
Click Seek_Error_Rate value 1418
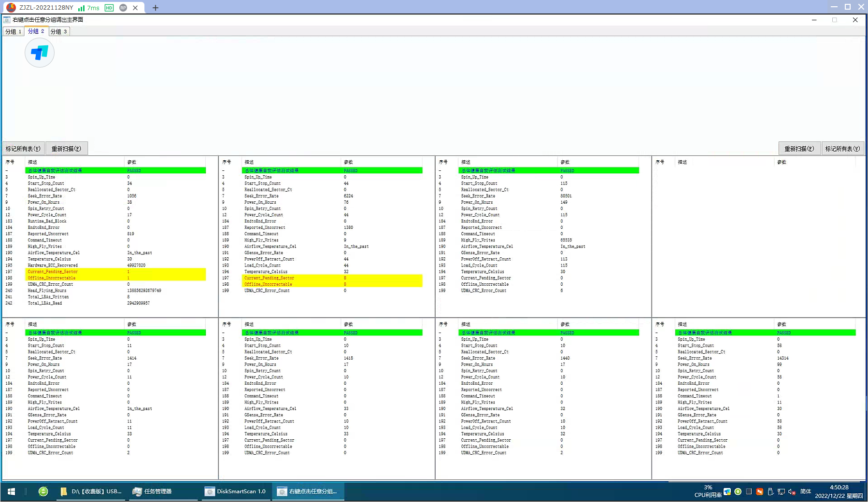point(348,358)
